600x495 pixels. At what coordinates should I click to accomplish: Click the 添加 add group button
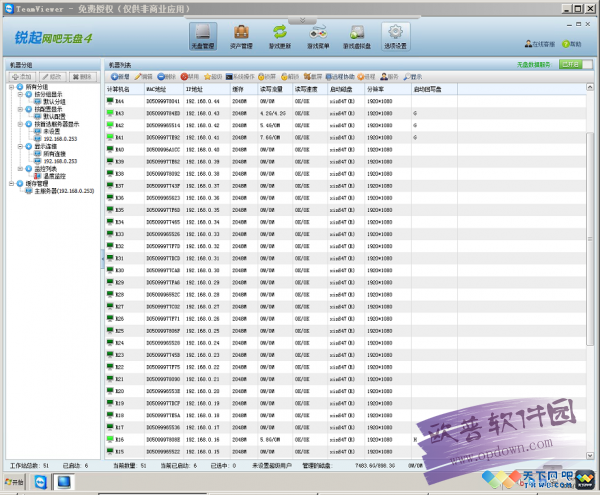pyautogui.click(x=22, y=77)
